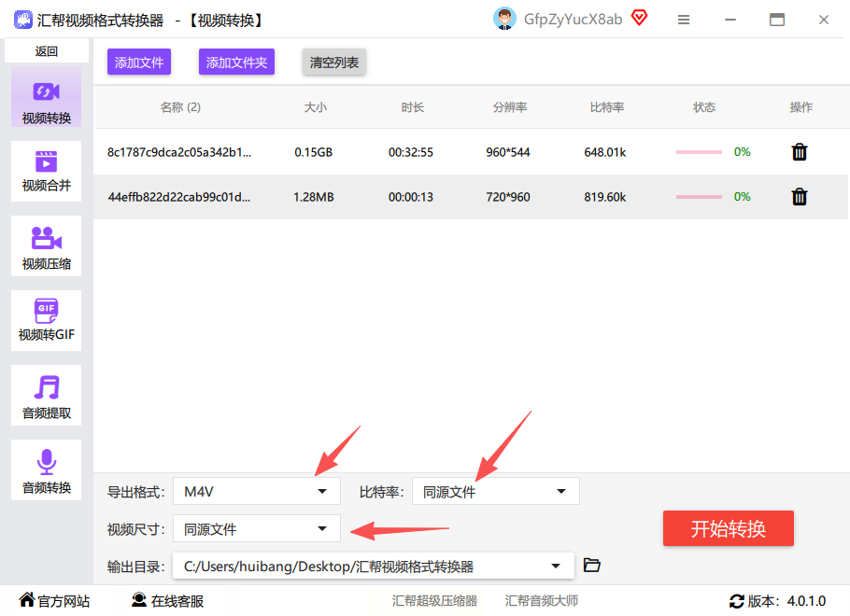Switch to the 视频转换 tab
Screen dimensions: 850x616
point(46,97)
